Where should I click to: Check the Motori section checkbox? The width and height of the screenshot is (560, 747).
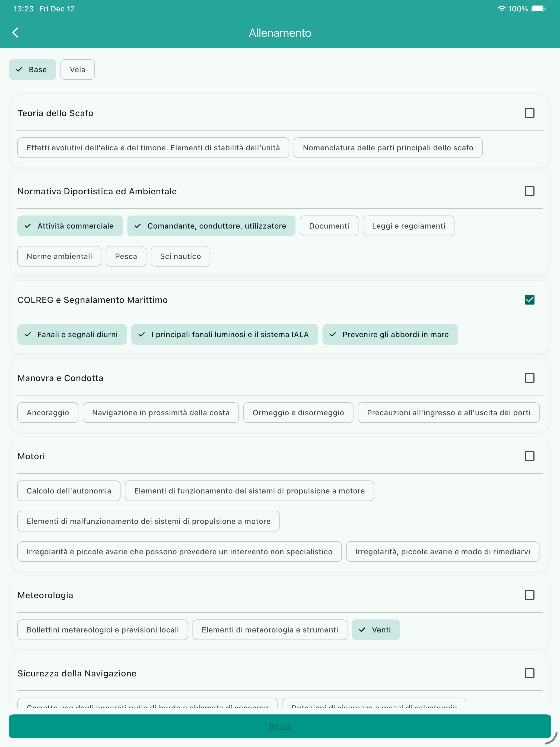pos(529,456)
